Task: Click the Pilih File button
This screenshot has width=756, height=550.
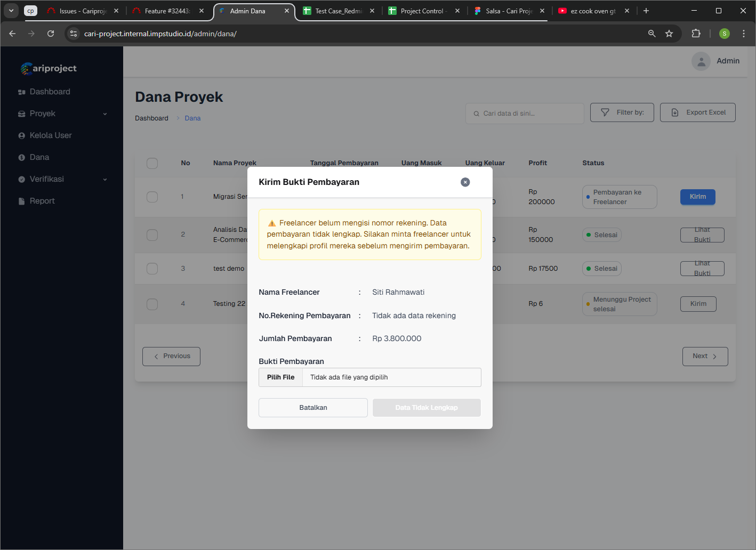Action: point(281,377)
